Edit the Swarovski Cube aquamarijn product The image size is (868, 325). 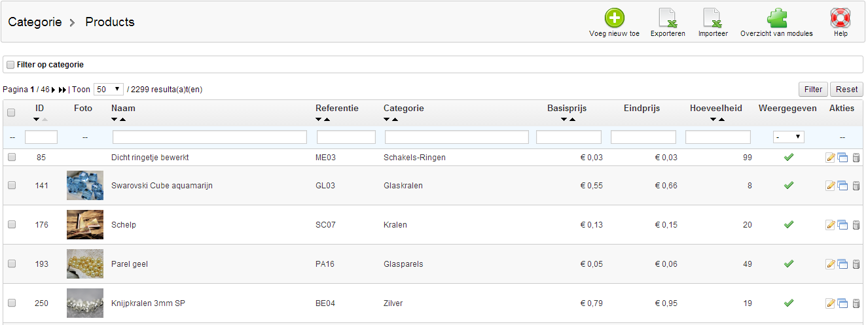point(831,186)
